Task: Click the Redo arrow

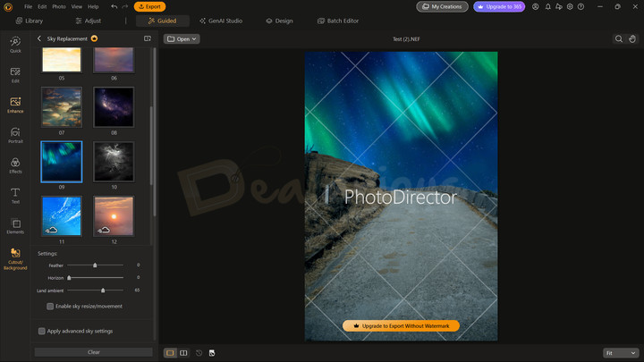Action: pyautogui.click(x=125, y=6)
